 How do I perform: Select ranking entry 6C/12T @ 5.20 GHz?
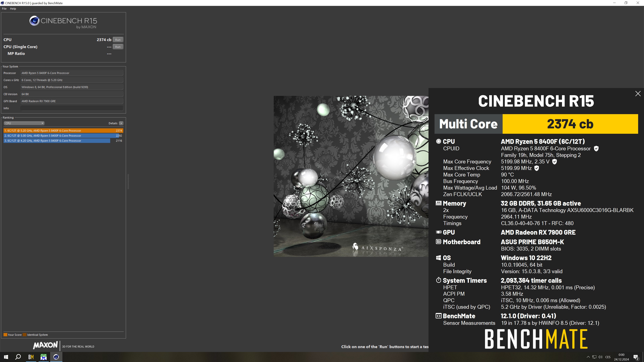63,131
